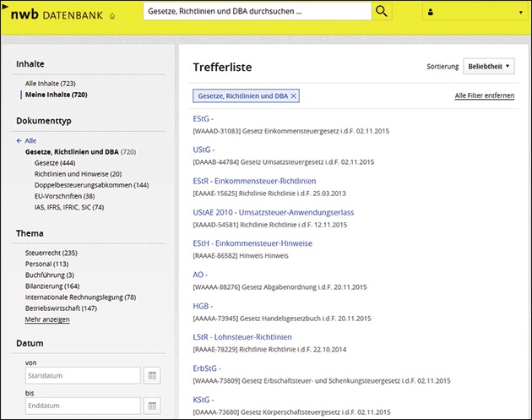Open HGB Handelsgesetzbuch result

204,306
